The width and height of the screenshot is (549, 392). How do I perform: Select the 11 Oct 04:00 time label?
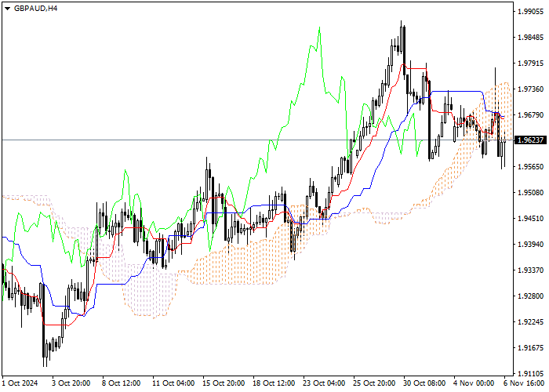tap(173, 383)
